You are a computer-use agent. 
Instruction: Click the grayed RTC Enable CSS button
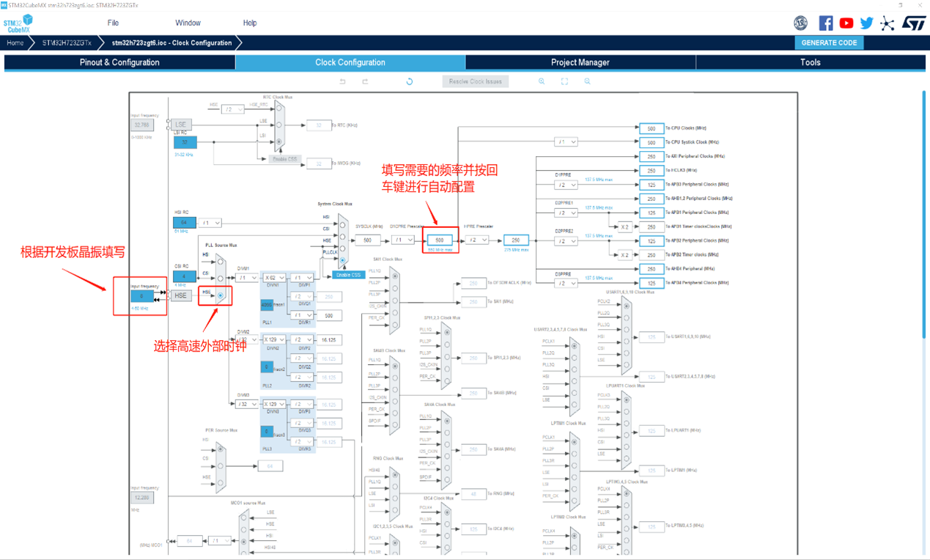pos(285,159)
